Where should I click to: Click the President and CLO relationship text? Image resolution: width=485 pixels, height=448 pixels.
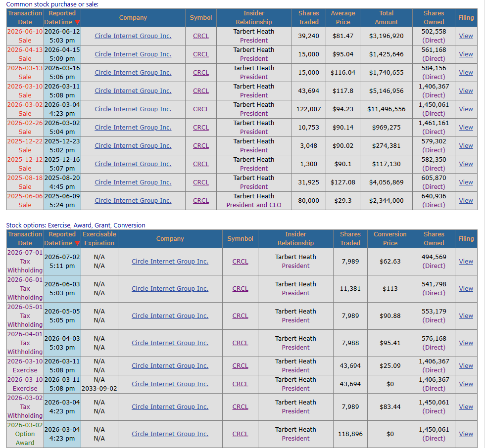(x=253, y=205)
